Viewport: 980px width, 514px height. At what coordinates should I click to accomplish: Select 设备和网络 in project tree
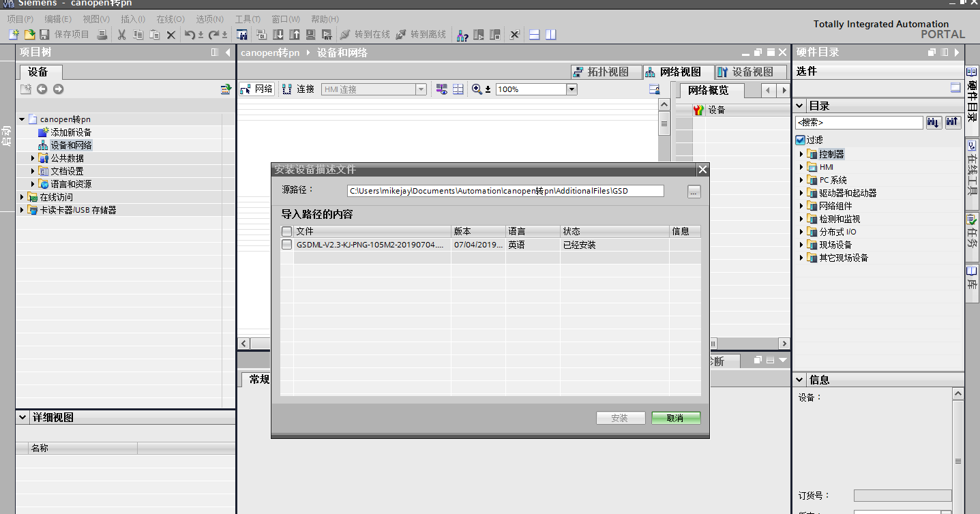(71, 145)
